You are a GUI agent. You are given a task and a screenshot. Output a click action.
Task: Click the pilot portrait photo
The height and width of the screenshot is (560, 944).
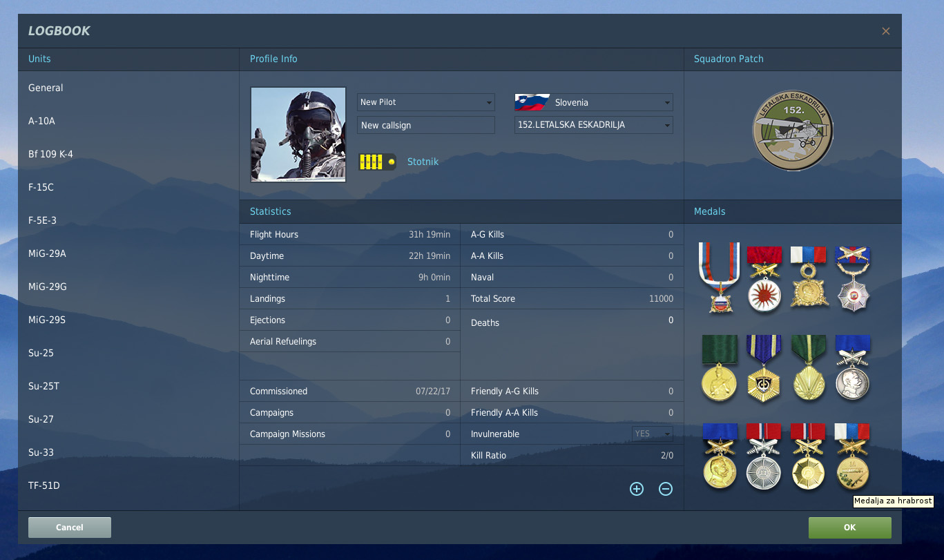tap(298, 134)
